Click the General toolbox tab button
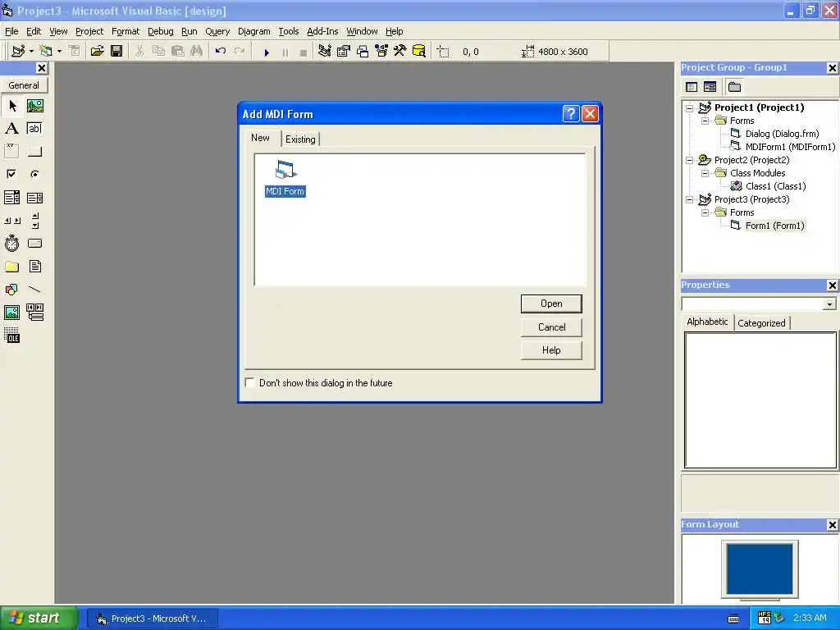The image size is (840, 630). [24, 85]
